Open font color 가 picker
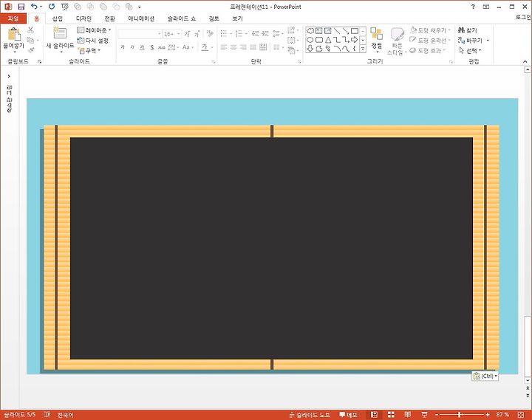The width and height of the screenshot is (532, 420). pos(205,47)
